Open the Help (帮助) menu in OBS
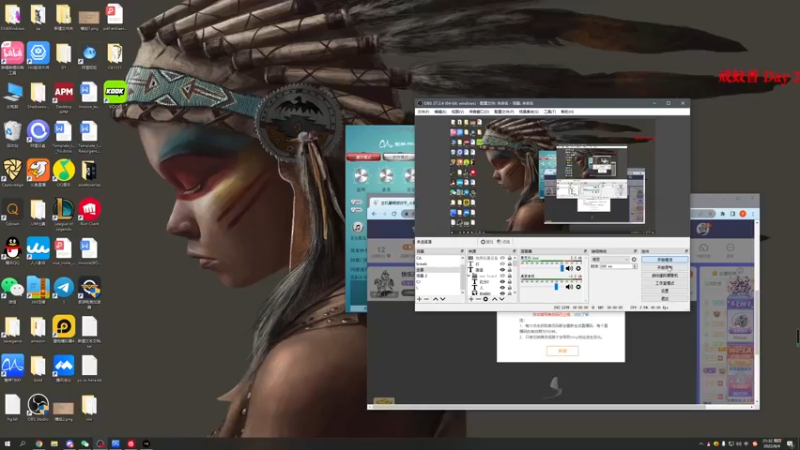The image size is (800, 450). [x=566, y=111]
